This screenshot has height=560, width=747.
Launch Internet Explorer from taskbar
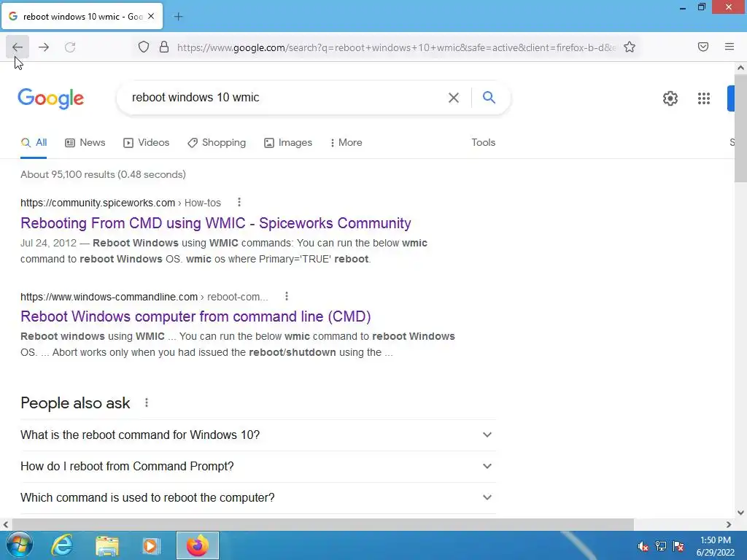pos(63,545)
